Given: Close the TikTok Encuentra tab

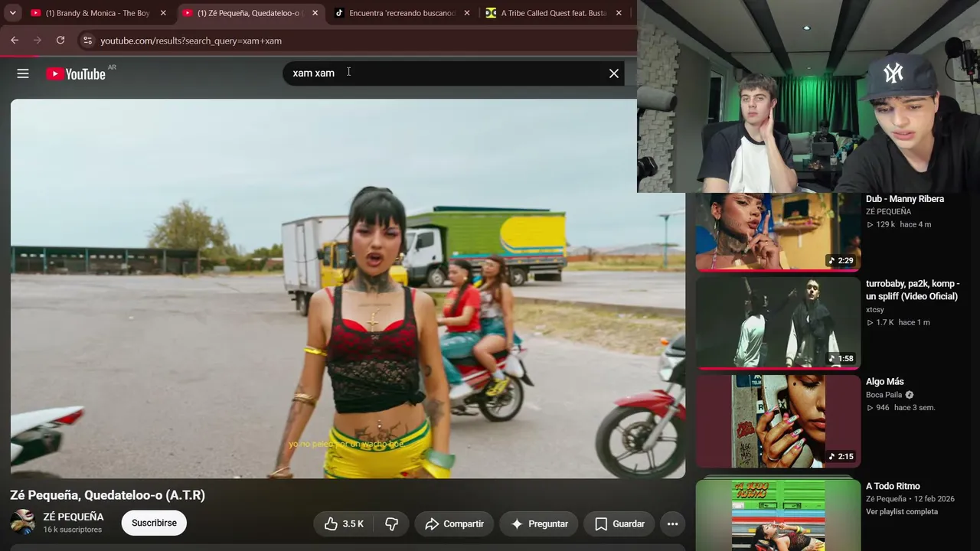Looking at the screenshot, I should pos(467,13).
